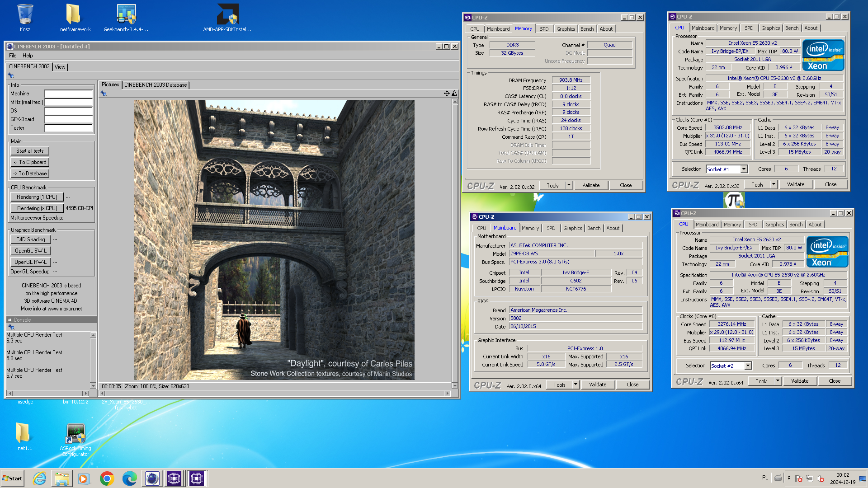Click the Machine input field

click(x=69, y=94)
